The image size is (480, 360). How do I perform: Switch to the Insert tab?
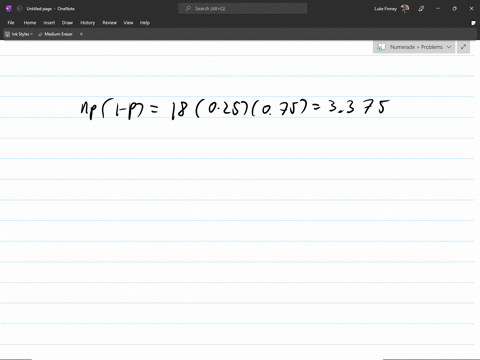tap(49, 23)
